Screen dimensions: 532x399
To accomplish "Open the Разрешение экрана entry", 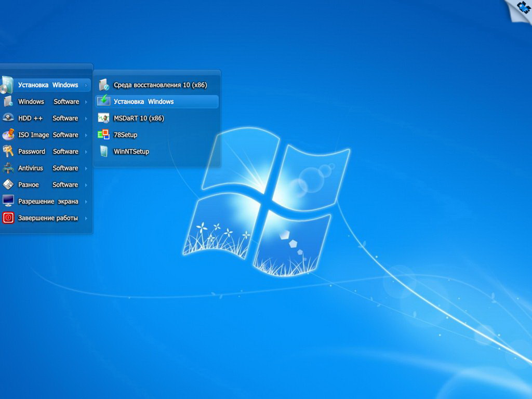I will 46,201.
